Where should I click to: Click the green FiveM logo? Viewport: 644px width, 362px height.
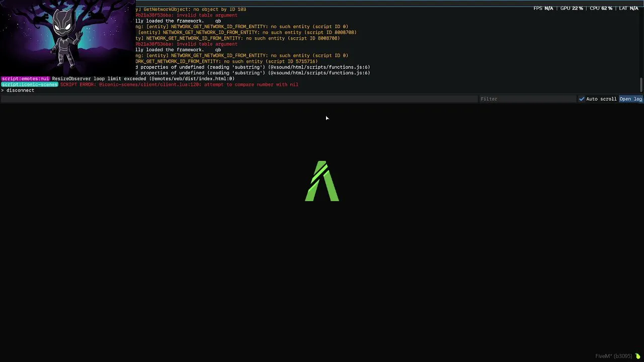coord(322,181)
